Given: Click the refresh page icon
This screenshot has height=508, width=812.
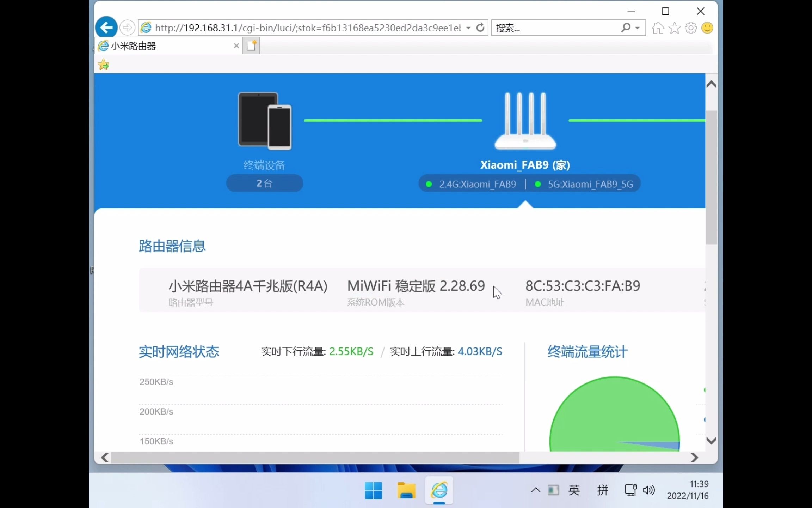Looking at the screenshot, I should point(480,28).
